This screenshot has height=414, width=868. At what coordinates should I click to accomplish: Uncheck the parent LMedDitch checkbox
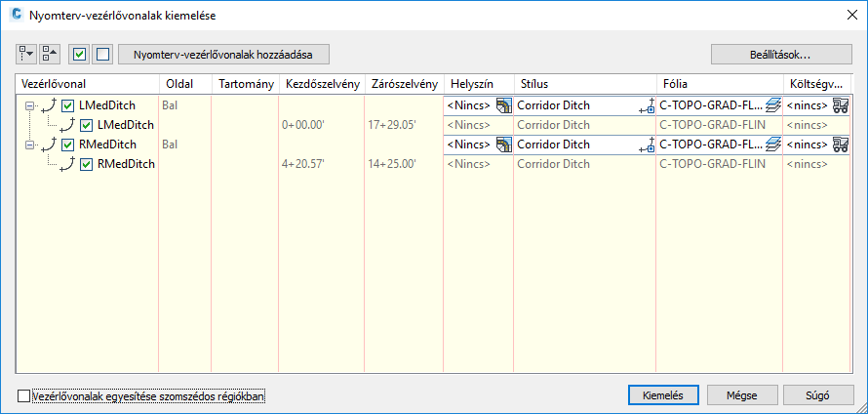68,105
